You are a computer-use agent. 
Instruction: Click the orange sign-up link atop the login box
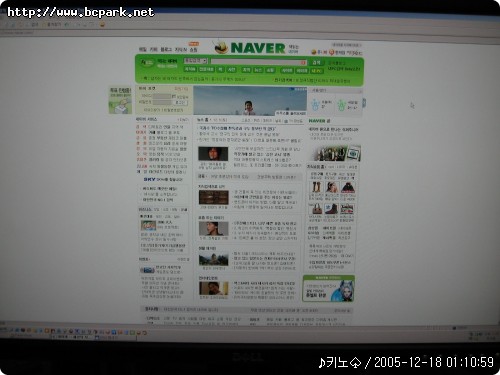[181, 89]
